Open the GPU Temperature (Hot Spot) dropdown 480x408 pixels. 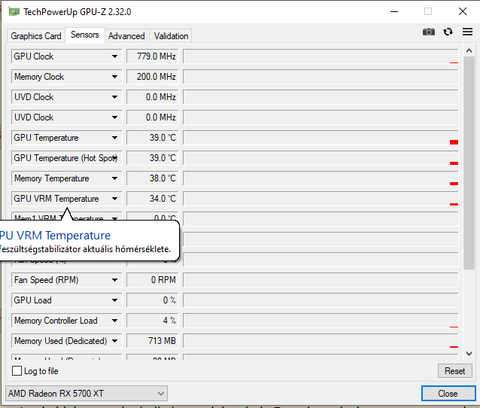[115, 158]
